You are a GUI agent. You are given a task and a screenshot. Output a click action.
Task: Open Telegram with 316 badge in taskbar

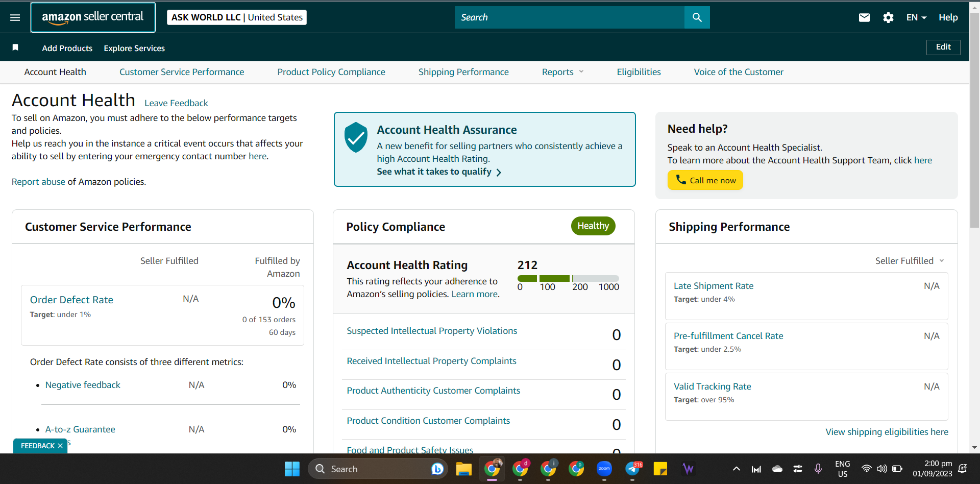coord(633,469)
